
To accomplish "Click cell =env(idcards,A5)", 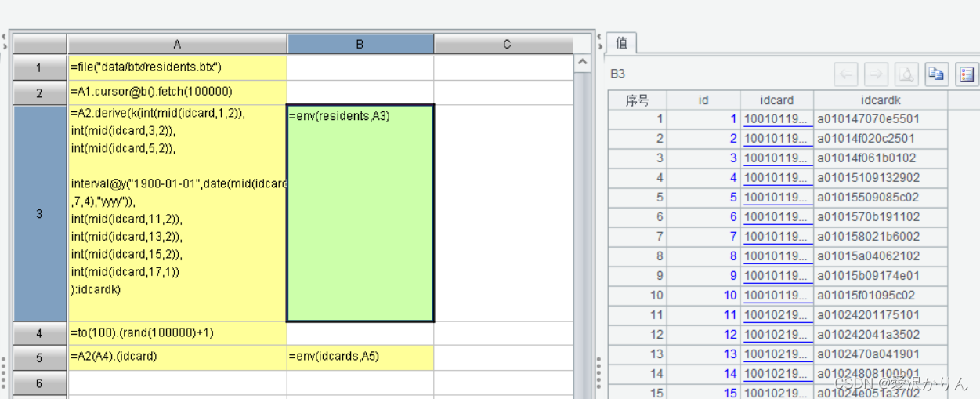I will pos(360,358).
